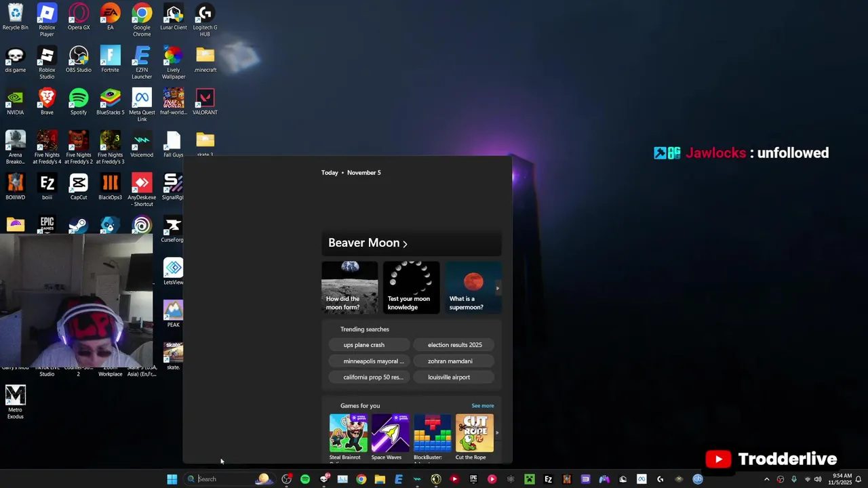The image size is (868, 488).
Task: Select Lunar Client desktop icon
Action: tap(174, 18)
